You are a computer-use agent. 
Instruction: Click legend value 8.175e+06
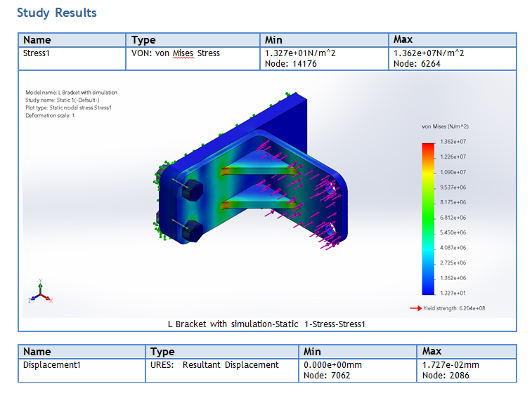(x=453, y=202)
